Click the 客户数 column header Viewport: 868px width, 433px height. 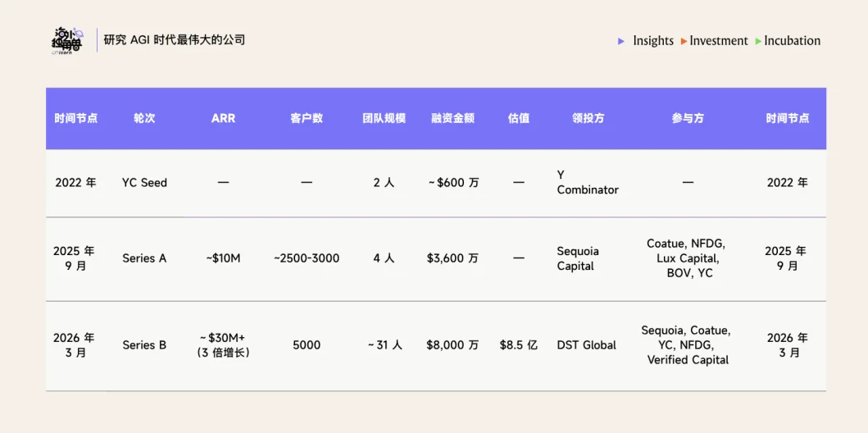point(307,118)
